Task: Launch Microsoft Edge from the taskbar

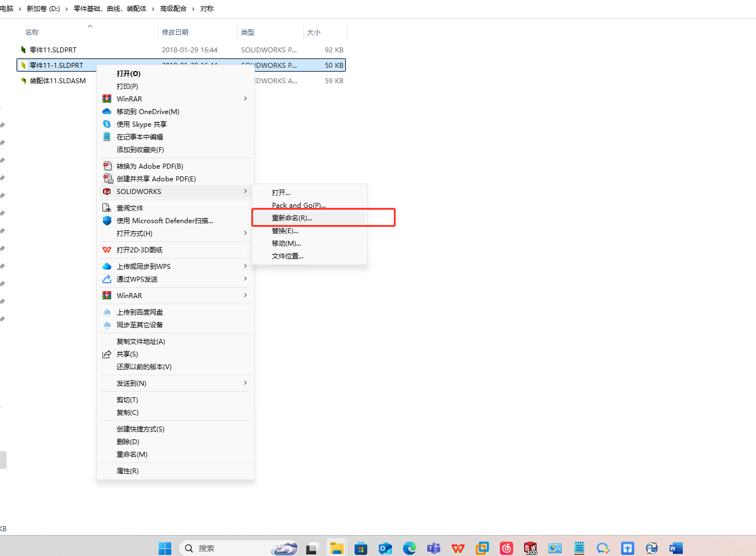Action: click(409, 548)
